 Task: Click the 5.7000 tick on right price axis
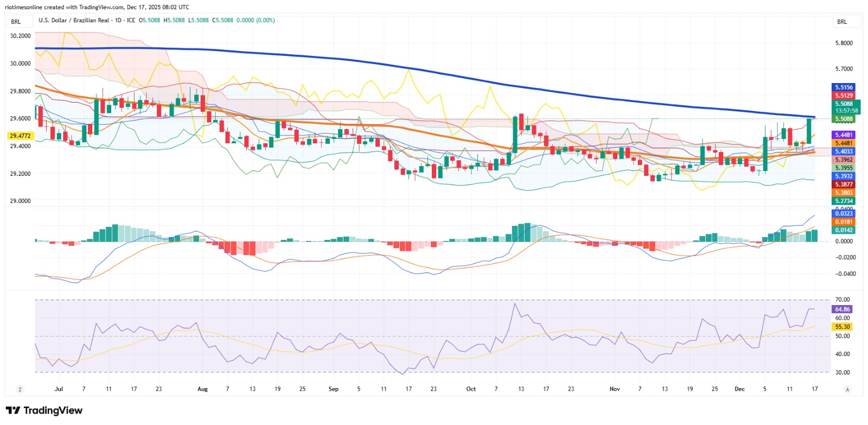844,69
